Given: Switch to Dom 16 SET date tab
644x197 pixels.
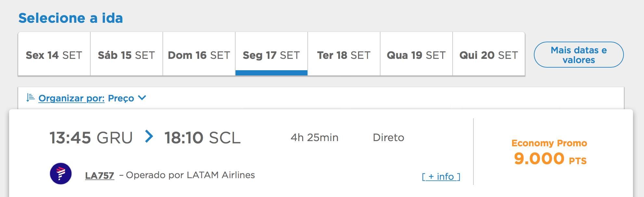Looking at the screenshot, I should click(199, 54).
